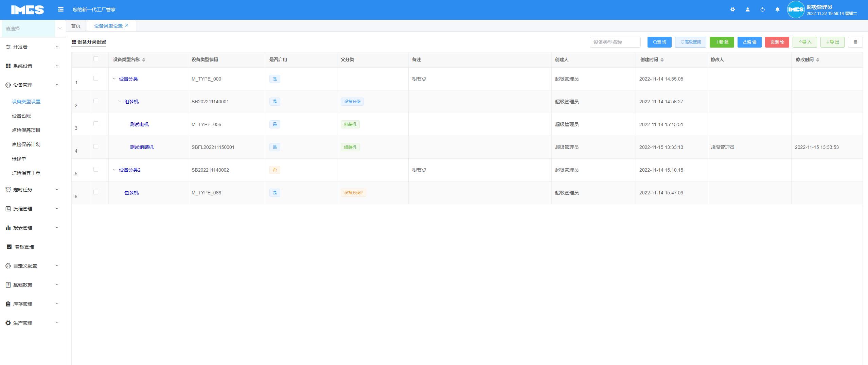The height and width of the screenshot is (365, 868).
Task: Click the red 删除 button
Action: 777,42
